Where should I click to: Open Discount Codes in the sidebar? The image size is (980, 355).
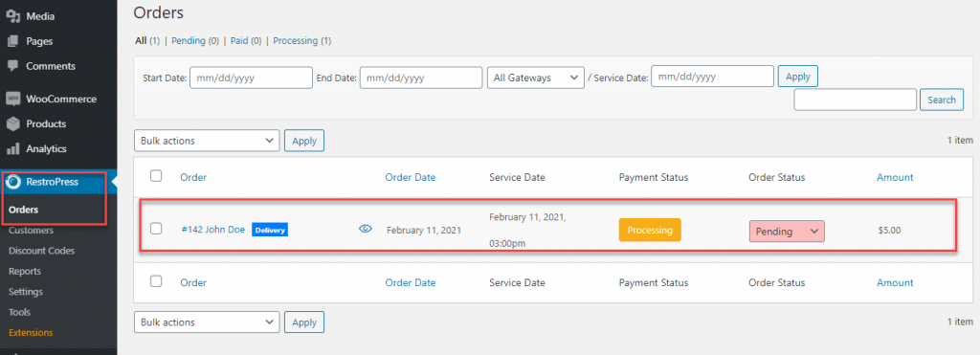pos(42,251)
